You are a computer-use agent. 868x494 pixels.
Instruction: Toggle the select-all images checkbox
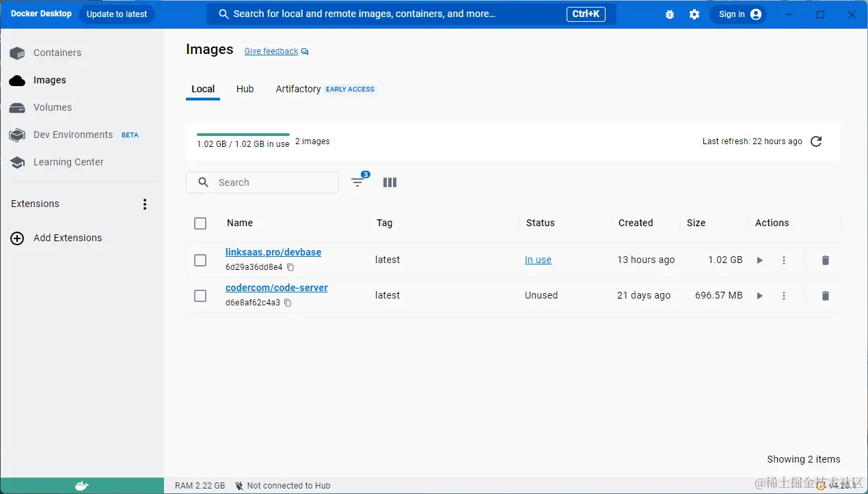pos(200,223)
